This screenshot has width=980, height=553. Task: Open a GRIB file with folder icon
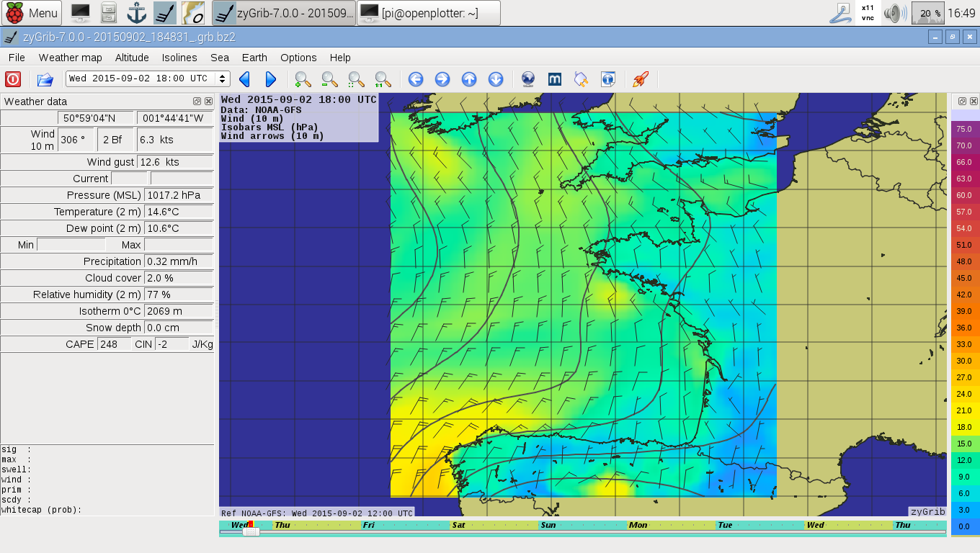(45, 79)
